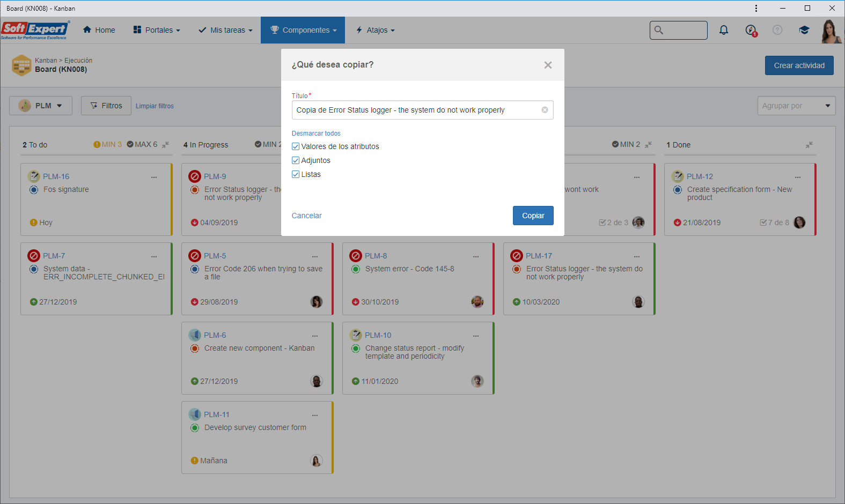Click assignee avatar on card PLM-5
The width and height of the screenshot is (845, 504).
point(317,302)
